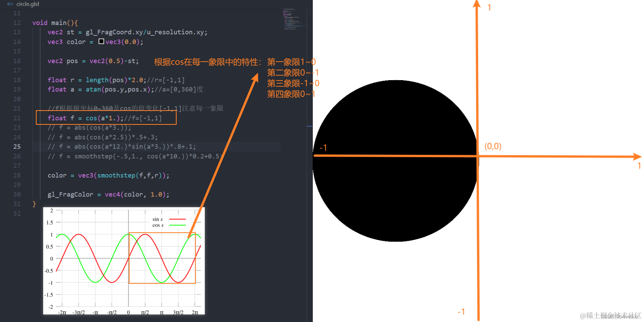Click 'void main(){' code line
Image resolution: width=644 pixels, height=322 pixels.
tap(55, 23)
